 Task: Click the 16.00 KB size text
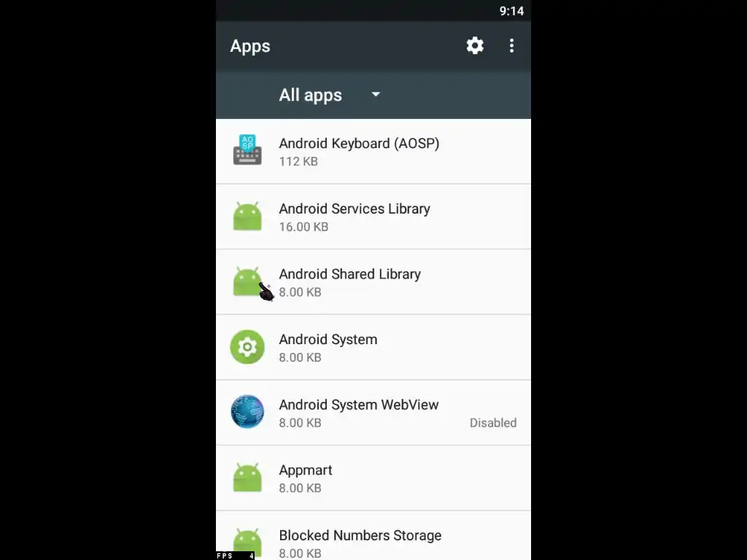click(303, 227)
